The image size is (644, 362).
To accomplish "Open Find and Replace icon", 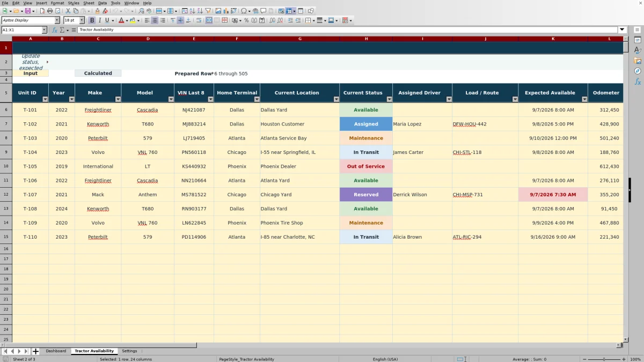I will 141,11.
